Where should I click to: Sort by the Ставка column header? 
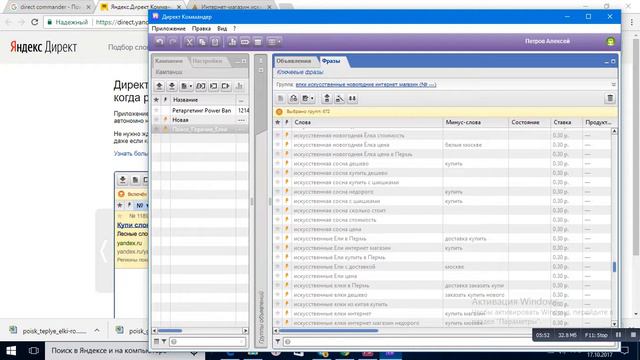click(x=567, y=122)
